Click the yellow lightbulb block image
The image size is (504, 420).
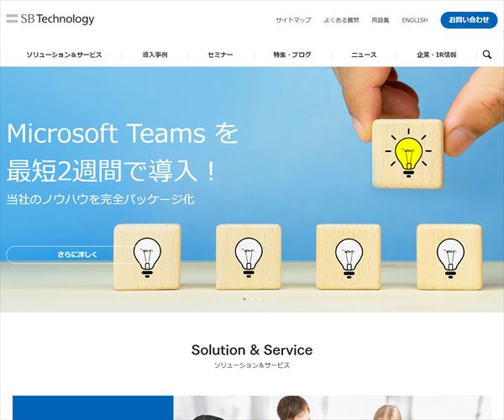[x=407, y=154]
